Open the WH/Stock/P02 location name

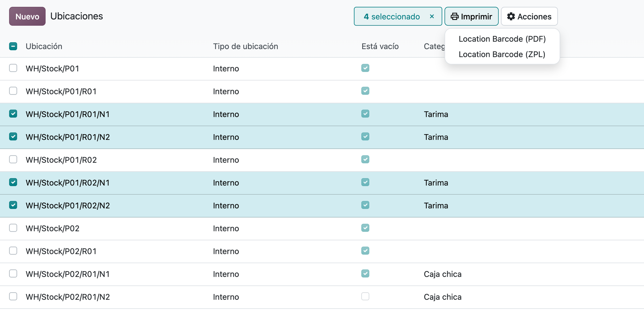point(52,228)
